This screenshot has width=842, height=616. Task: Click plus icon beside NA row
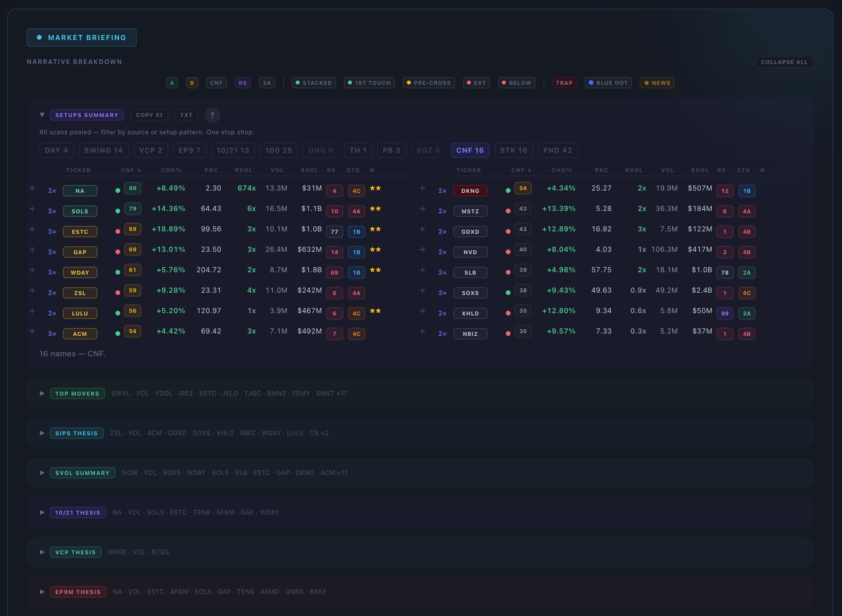point(32,188)
